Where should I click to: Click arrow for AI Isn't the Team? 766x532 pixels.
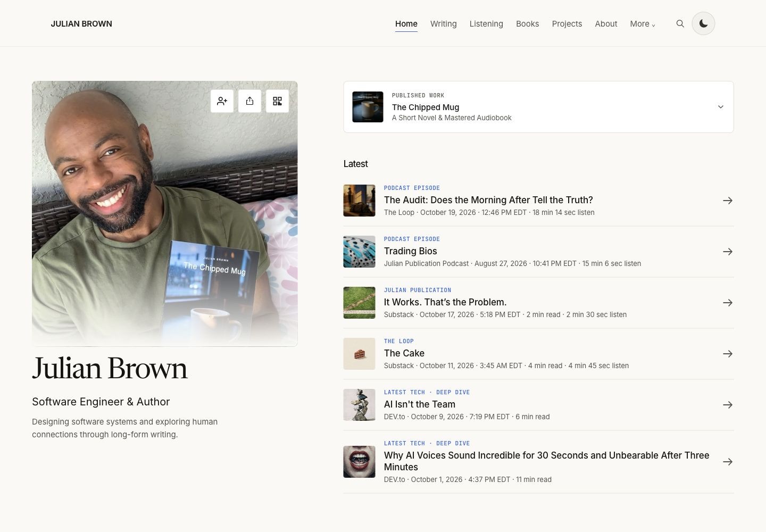(x=728, y=405)
